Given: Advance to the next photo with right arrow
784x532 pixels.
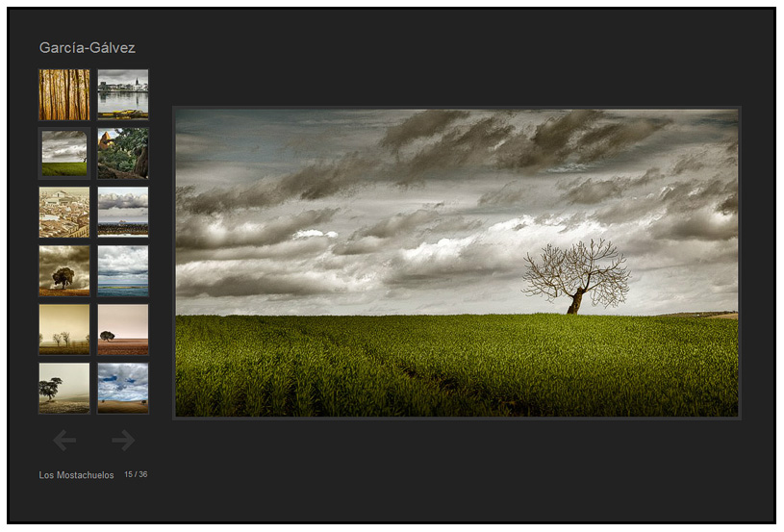Looking at the screenshot, I should [123, 440].
